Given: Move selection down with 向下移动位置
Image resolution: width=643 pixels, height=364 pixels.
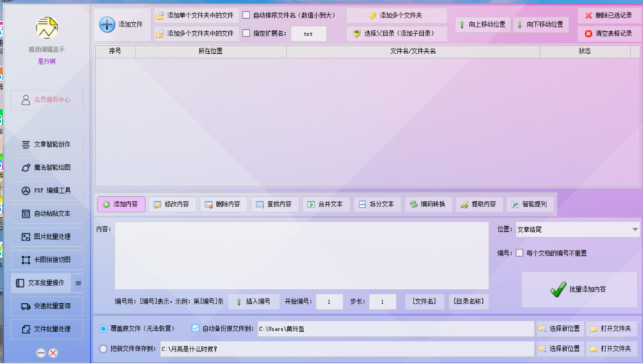Looking at the screenshot, I should click(541, 25).
